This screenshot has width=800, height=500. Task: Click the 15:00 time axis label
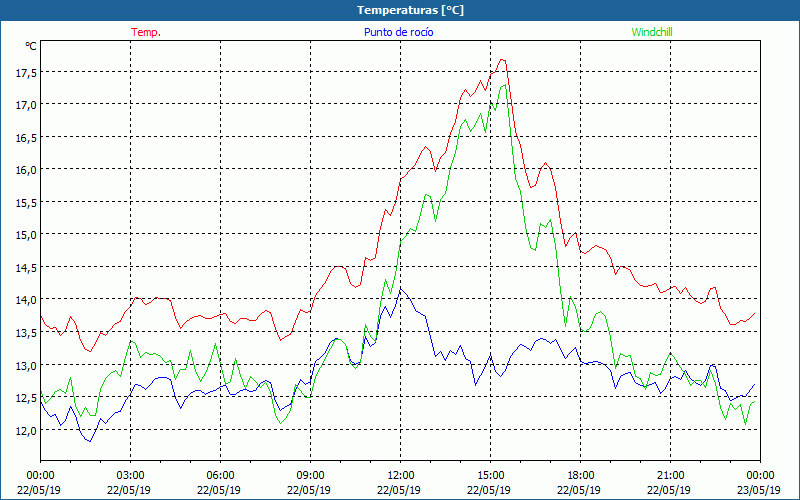coord(490,476)
